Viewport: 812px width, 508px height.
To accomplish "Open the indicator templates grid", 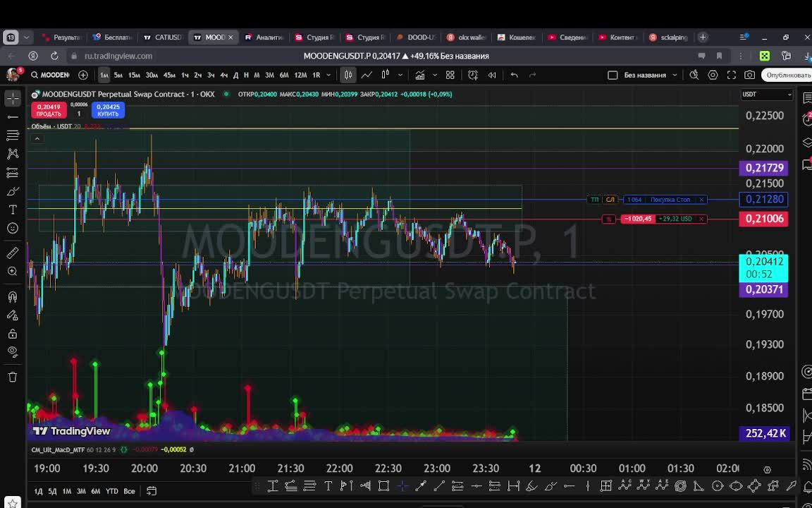I will coord(450,75).
